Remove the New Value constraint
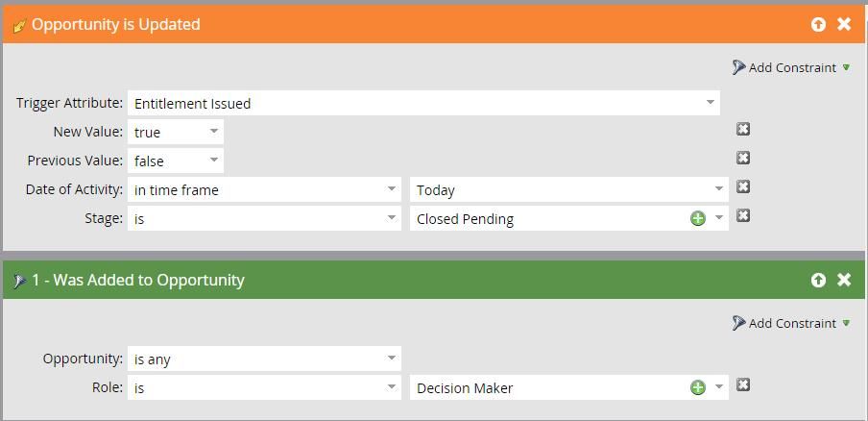 click(x=743, y=130)
